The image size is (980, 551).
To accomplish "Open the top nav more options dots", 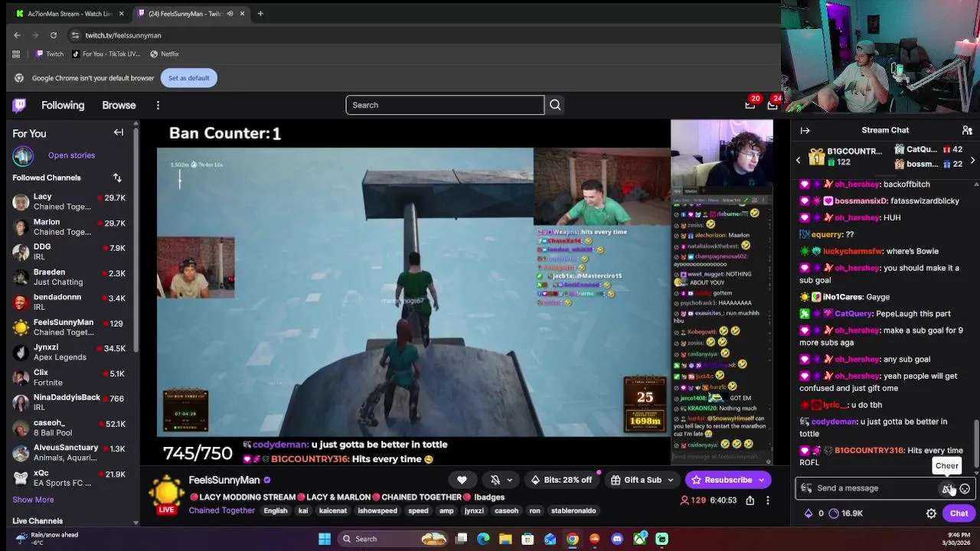I will pos(158,105).
